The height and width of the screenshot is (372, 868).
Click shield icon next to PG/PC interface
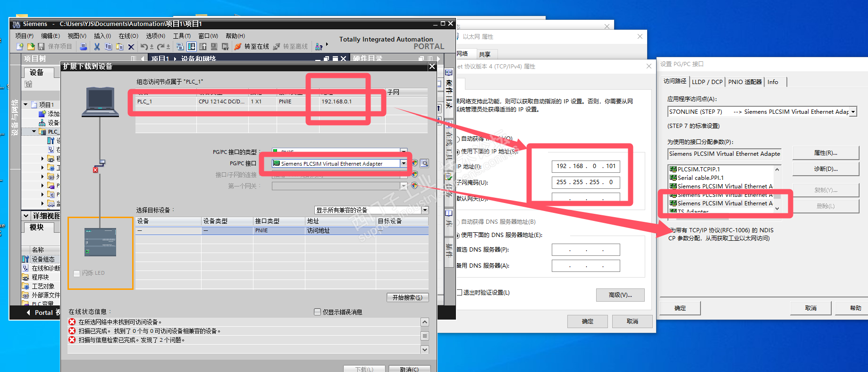click(414, 163)
